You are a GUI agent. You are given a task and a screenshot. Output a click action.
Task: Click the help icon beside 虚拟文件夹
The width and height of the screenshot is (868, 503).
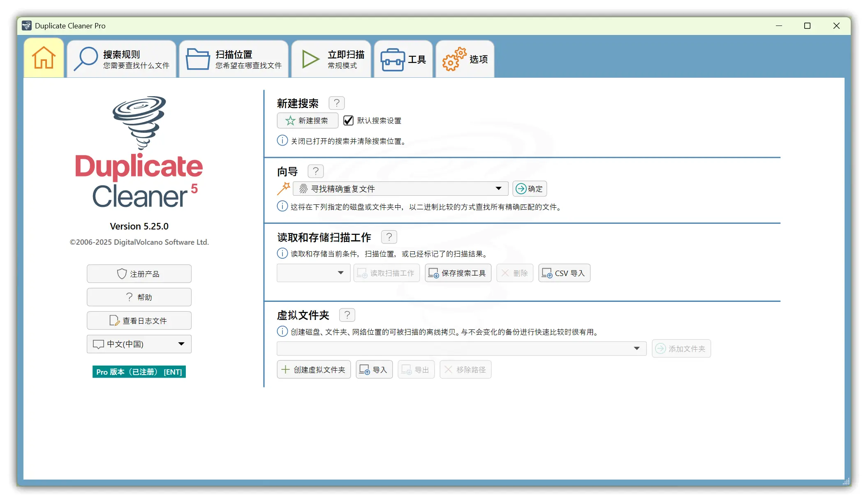click(x=347, y=315)
